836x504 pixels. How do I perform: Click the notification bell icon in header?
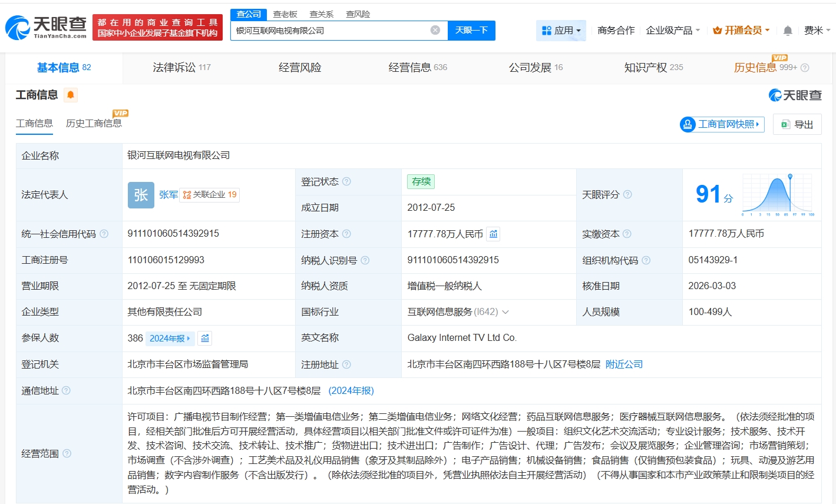[x=788, y=31]
